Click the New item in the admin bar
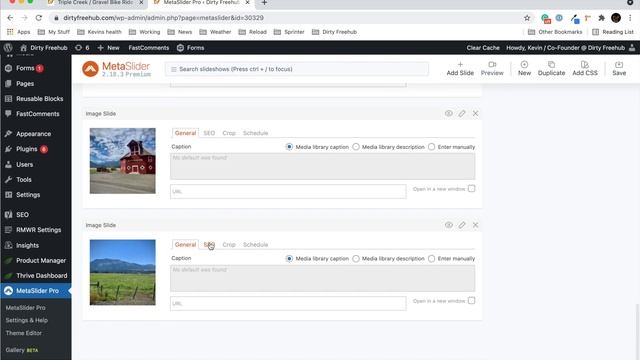Image resolution: width=640 pixels, height=360 pixels. (108, 48)
